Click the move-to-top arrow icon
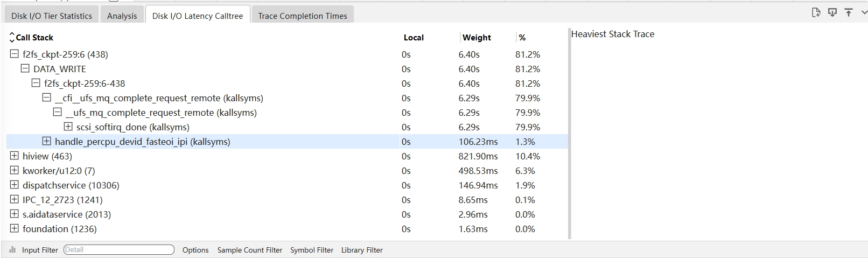 tap(849, 12)
